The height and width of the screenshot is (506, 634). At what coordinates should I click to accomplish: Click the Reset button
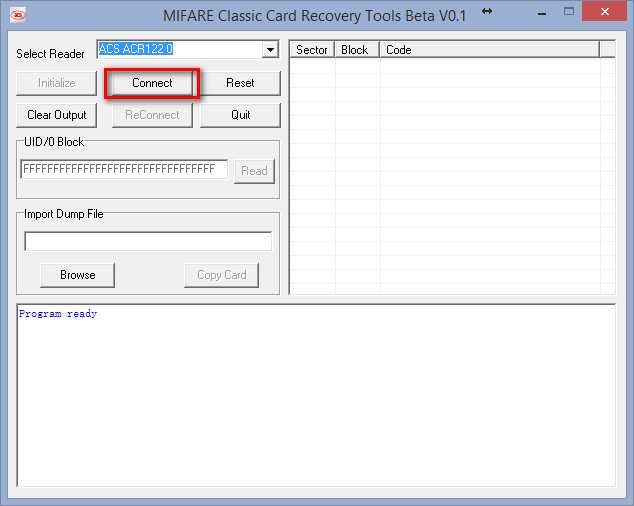point(240,83)
